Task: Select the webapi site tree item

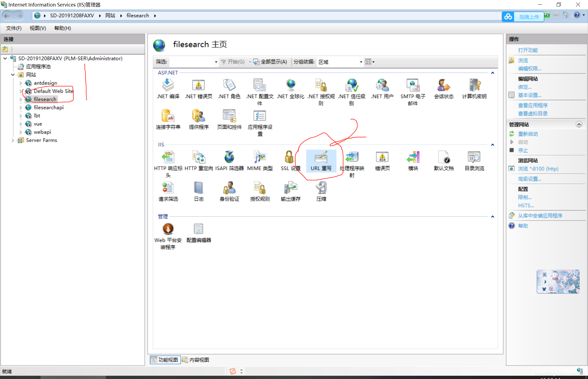Action: point(42,132)
